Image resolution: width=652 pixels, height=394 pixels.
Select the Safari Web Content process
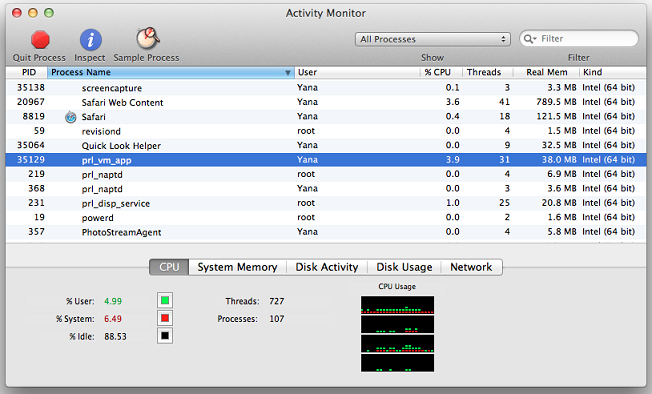coord(326,102)
